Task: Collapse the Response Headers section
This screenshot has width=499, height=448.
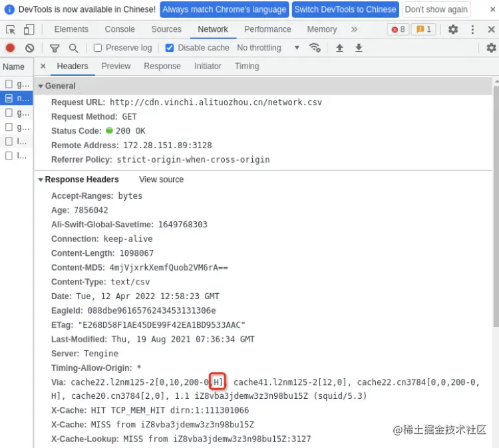Action: coord(41,179)
